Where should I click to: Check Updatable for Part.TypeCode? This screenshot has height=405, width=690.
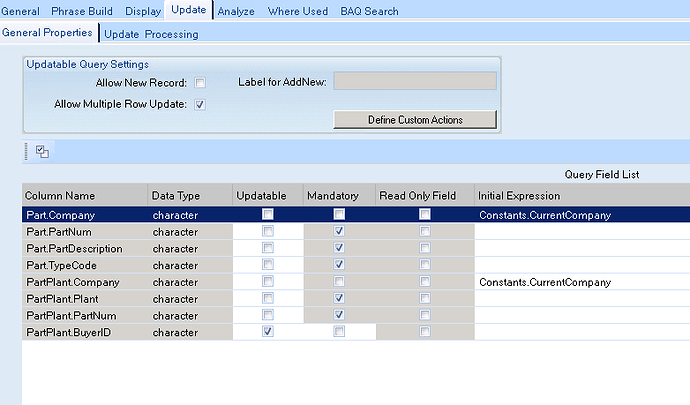[268, 265]
